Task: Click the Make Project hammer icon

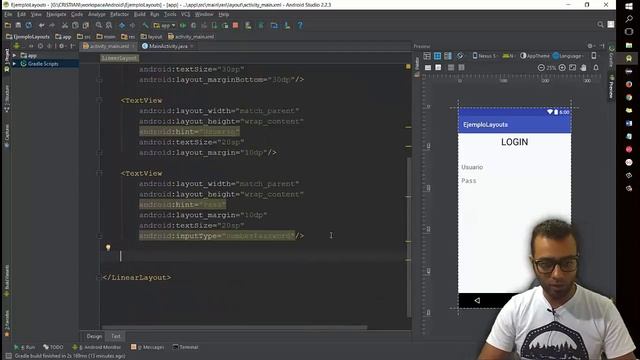Action: pyautogui.click(x=145, y=25)
